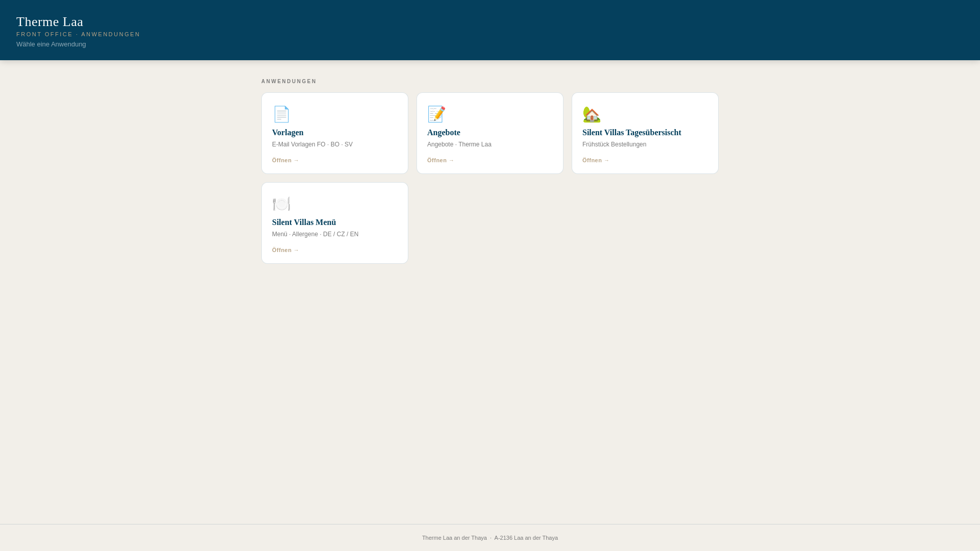This screenshot has height=551, width=980.
Task: Click the Silent Villas Tagesübersicht house icon
Action: 592,114
